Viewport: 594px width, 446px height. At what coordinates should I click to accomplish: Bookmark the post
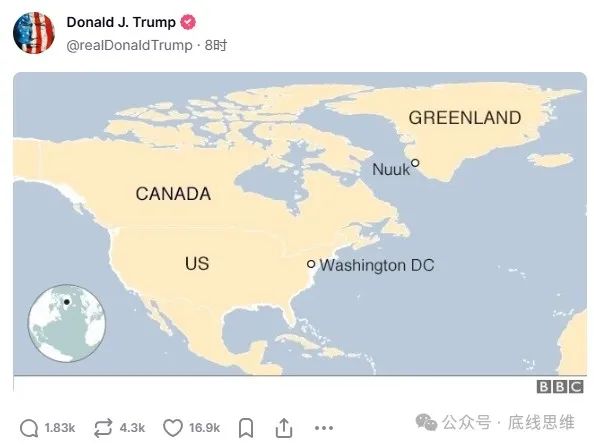click(246, 428)
